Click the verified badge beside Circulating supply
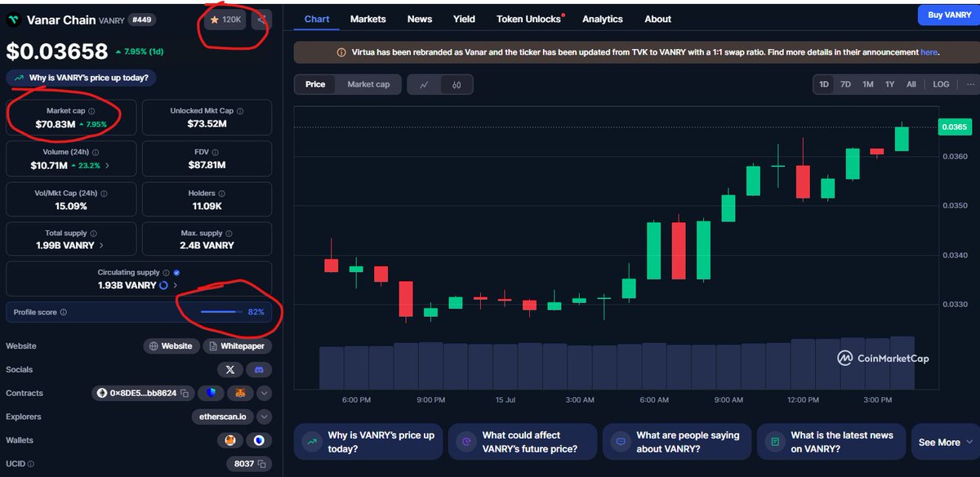The width and height of the screenshot is (980, 477). click(177, 273)
